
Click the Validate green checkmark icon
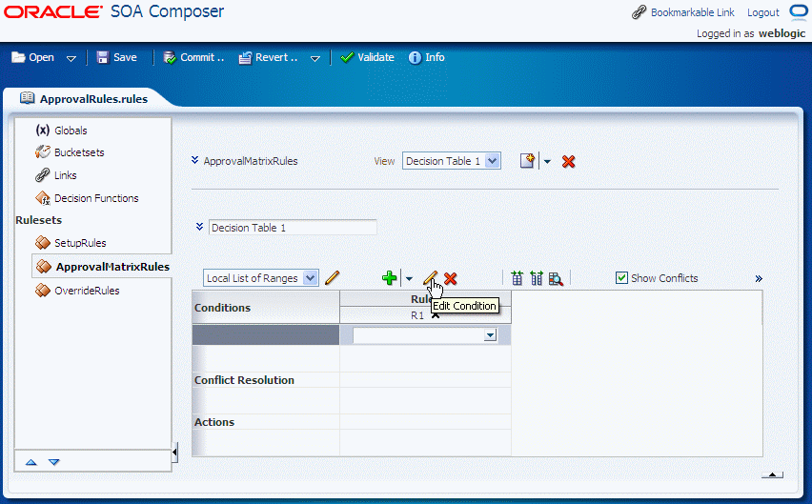(347, 57)
